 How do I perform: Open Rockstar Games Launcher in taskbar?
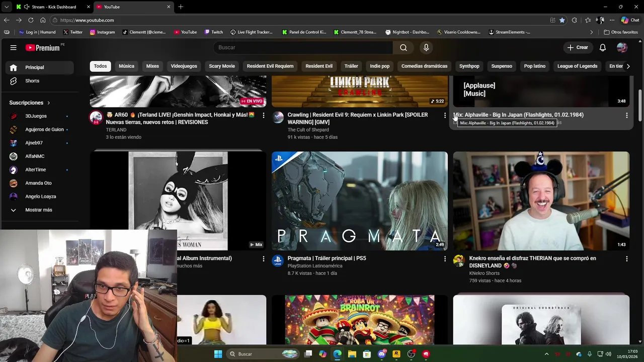(396, 354)
